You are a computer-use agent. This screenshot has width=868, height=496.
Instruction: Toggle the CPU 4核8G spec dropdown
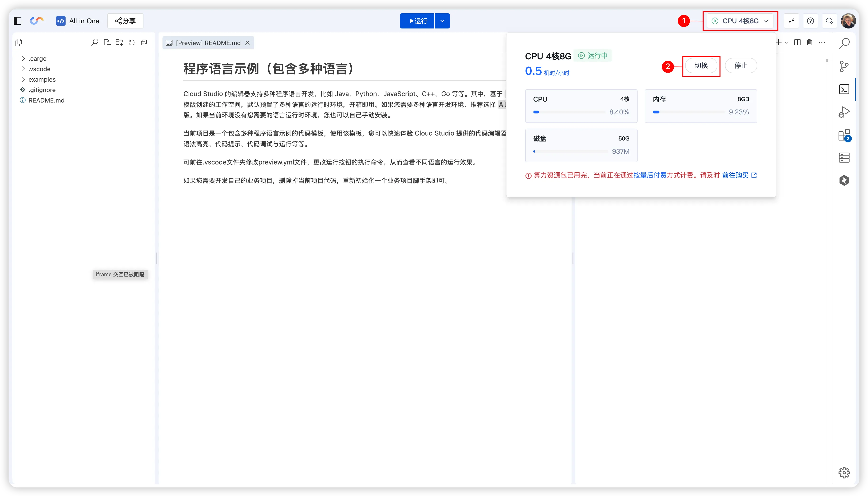(740, 21)
